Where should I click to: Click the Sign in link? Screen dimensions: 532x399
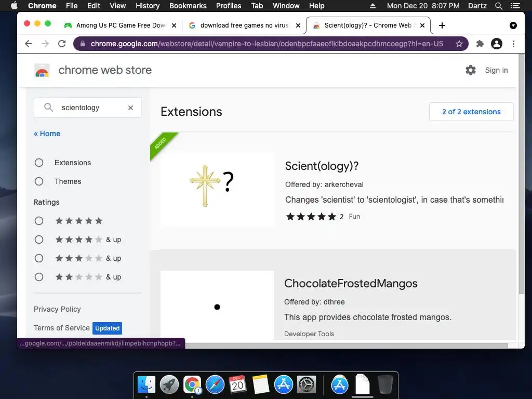coord(496,70)
